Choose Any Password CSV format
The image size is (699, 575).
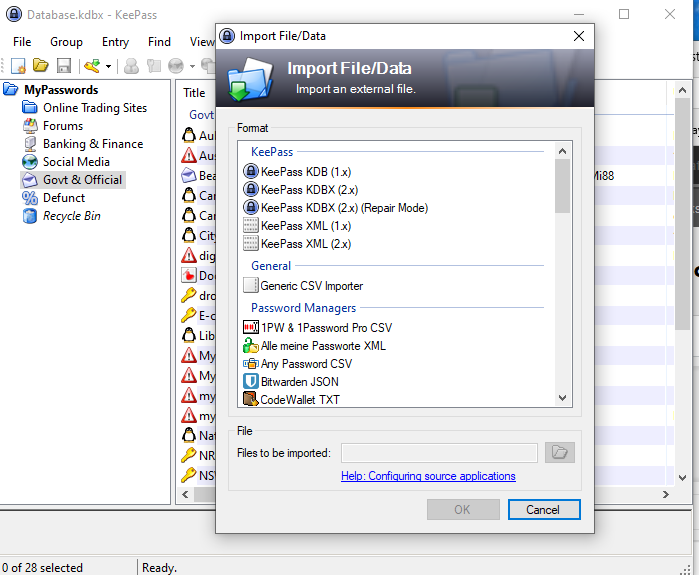306,364
